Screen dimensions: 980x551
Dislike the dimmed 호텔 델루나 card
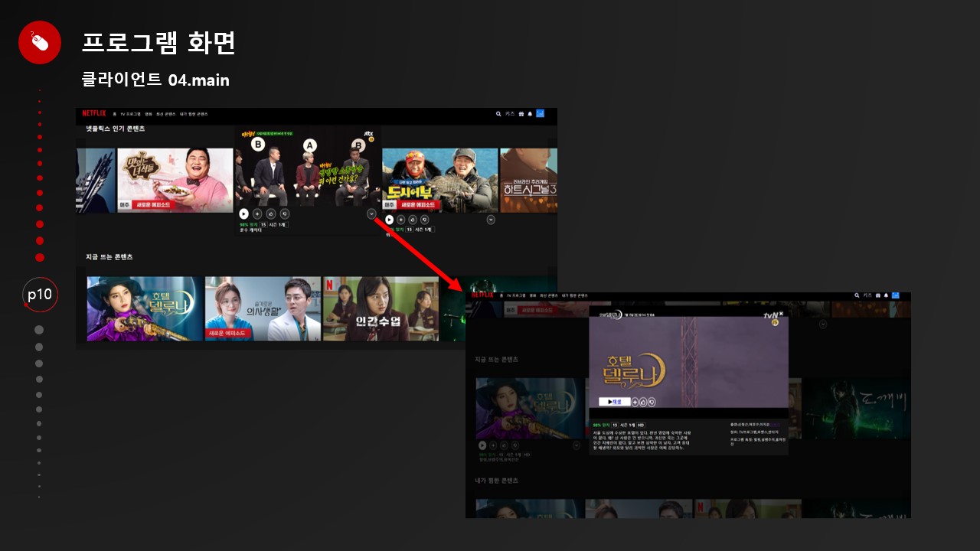[514, 445]
